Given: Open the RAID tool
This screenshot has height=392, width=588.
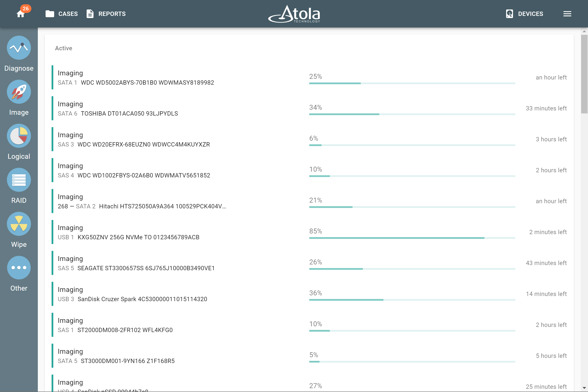Looking at the screenshot, I should point(19,180).
